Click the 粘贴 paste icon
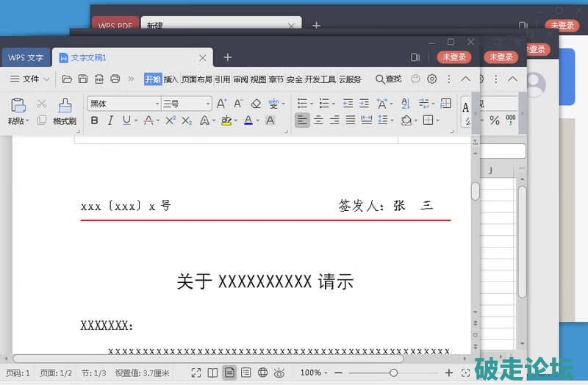The height and width of the screenshot is (385, 588). [x=18, y=106]
